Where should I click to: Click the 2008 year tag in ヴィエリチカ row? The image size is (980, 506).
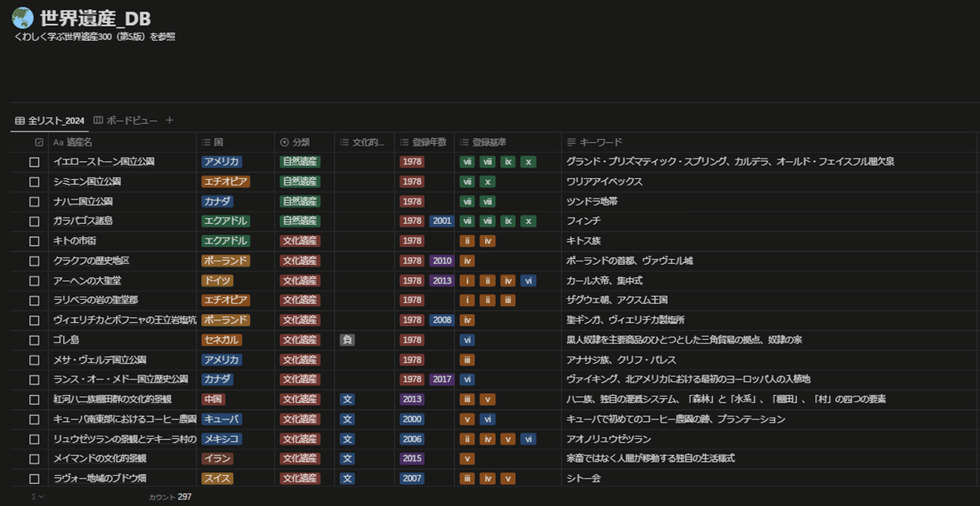tap(442, 320)
